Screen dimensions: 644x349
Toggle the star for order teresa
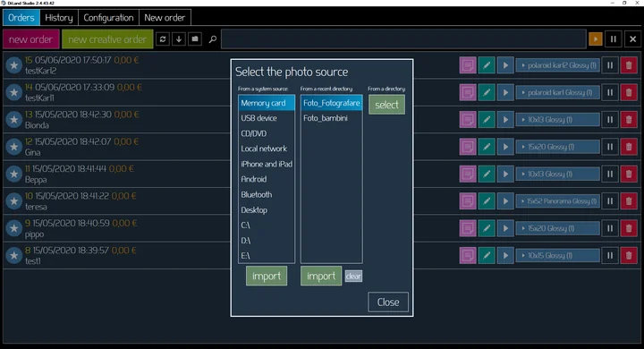[x=14, y=201]
